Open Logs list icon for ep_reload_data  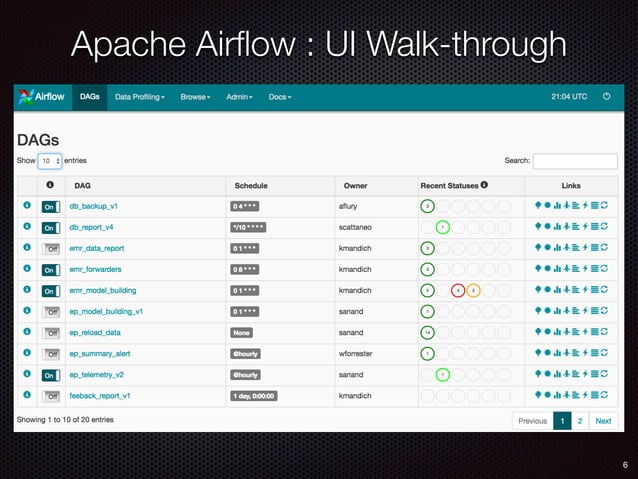click(594, 332)
